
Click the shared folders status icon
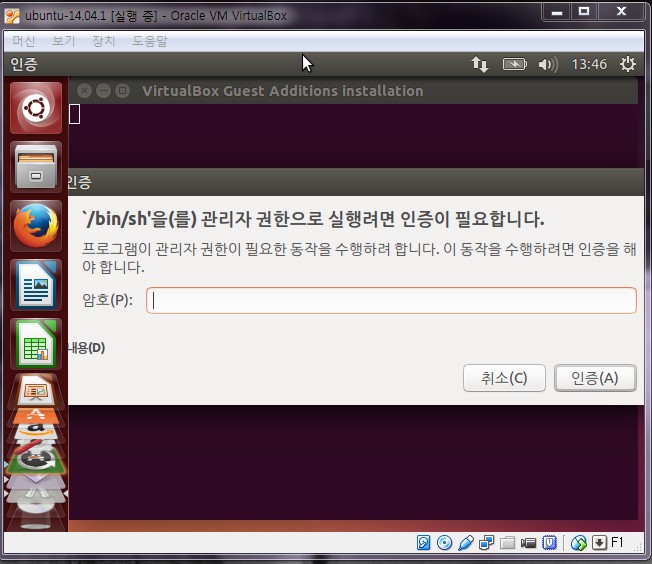(507, 543)
